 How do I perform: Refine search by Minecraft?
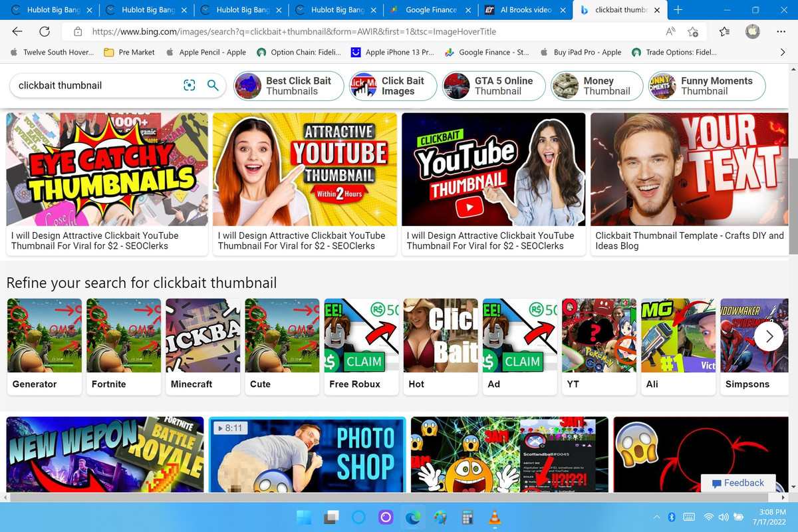[203, 346]
